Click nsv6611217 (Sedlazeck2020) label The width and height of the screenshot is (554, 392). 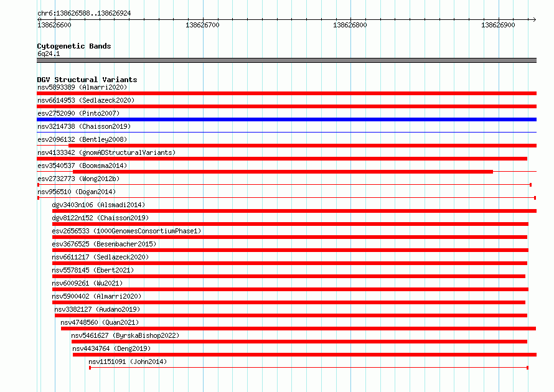point(100,257)
